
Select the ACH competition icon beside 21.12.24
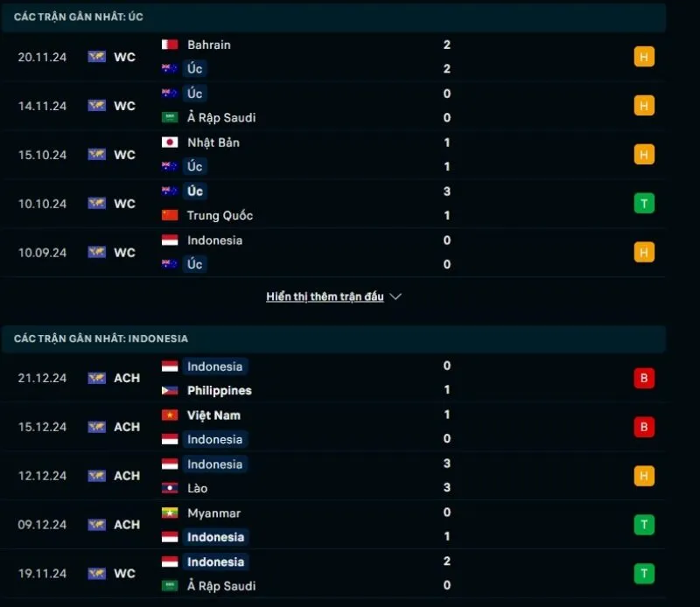coord(98,377)
